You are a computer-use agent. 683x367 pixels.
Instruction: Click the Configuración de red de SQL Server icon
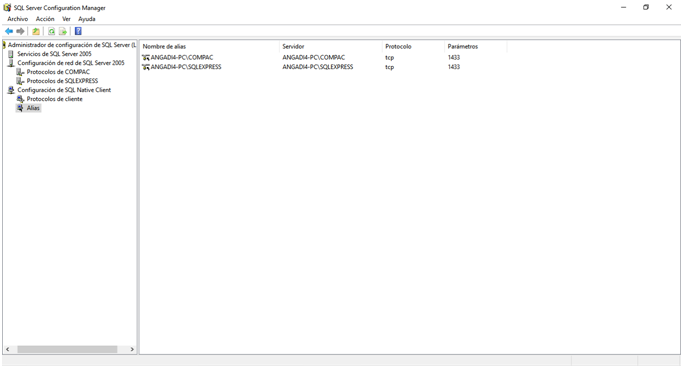point(11,63)
